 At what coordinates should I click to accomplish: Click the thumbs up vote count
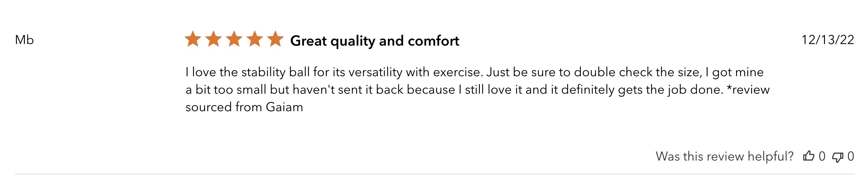point(822,156)
